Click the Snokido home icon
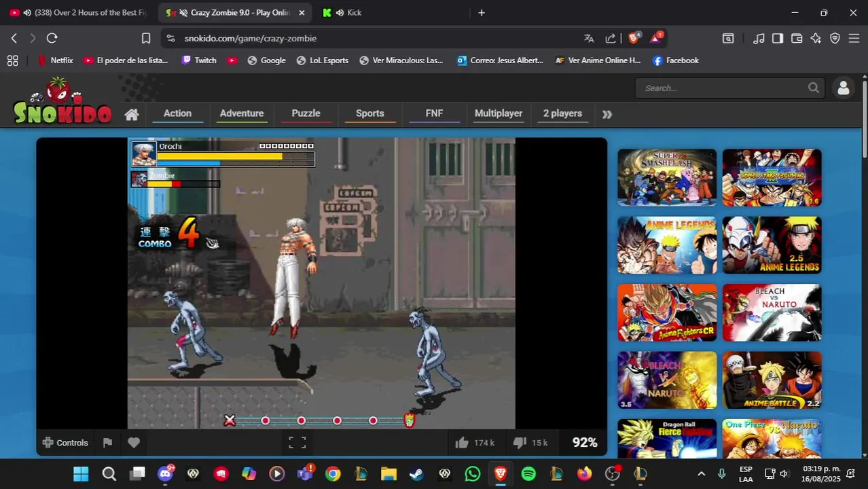 (x=132, y=114)
